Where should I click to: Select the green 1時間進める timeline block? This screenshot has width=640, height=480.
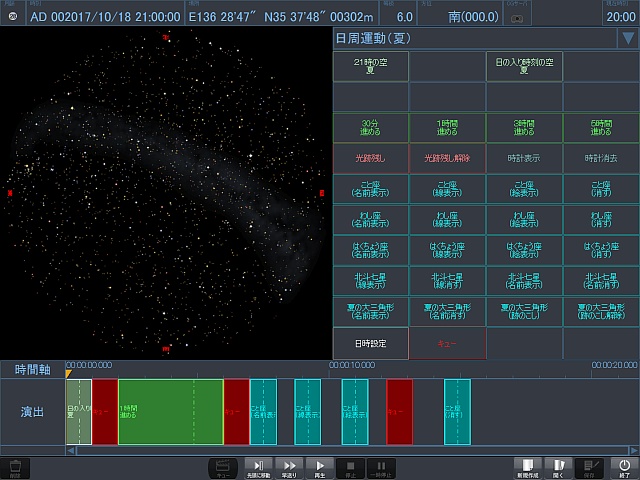click(170, 411)
